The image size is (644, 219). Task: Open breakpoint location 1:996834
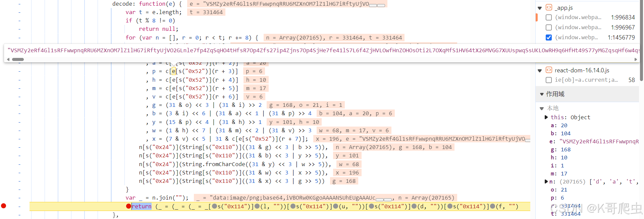pos(623,17)
